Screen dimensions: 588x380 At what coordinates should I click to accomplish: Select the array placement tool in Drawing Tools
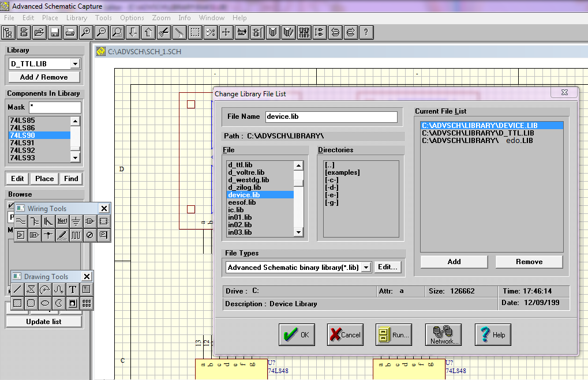point(86,303)
